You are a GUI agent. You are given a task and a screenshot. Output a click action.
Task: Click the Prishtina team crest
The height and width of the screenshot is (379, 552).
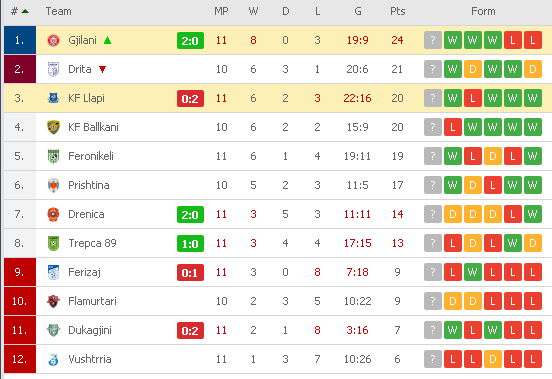point(54,185)
